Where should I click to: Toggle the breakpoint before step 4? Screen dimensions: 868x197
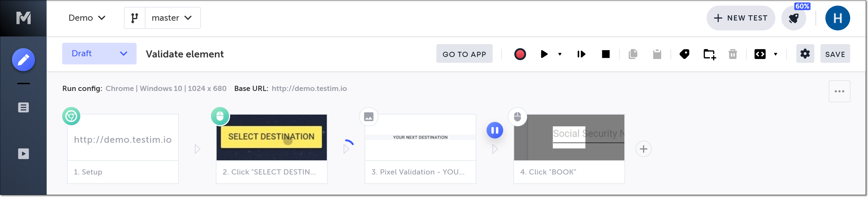(494, 130)
